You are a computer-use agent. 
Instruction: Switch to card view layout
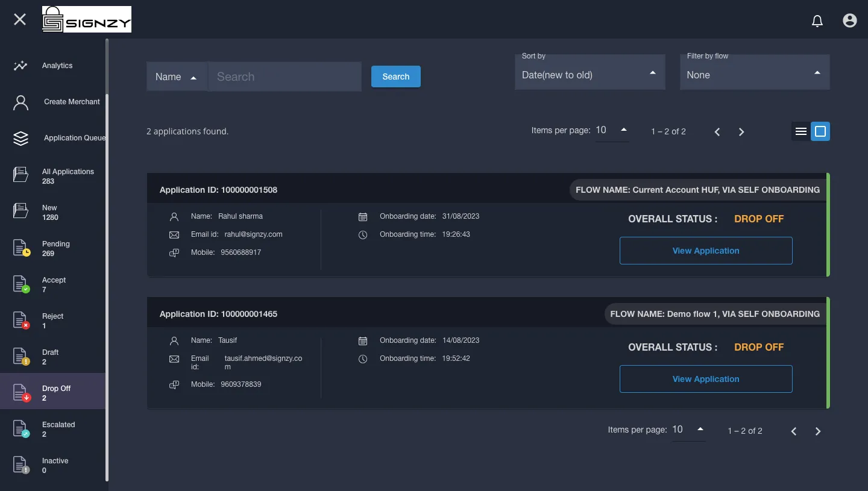click(820, 131)
